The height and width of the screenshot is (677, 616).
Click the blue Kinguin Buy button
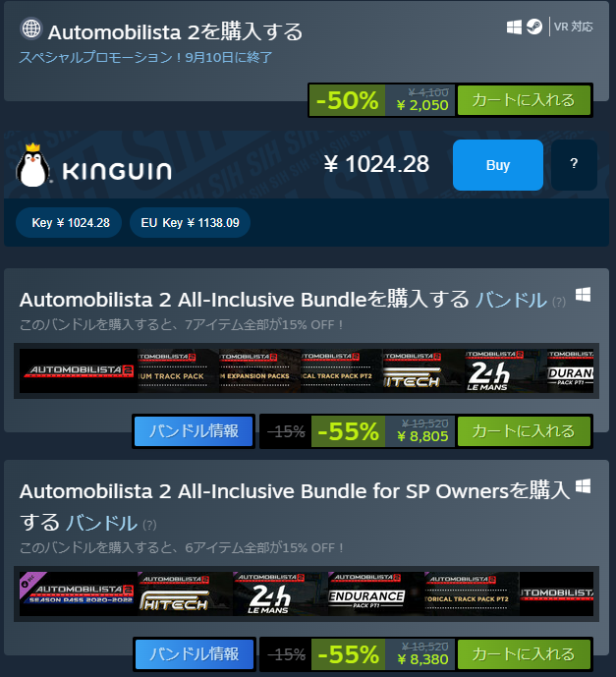coord(498,165)
